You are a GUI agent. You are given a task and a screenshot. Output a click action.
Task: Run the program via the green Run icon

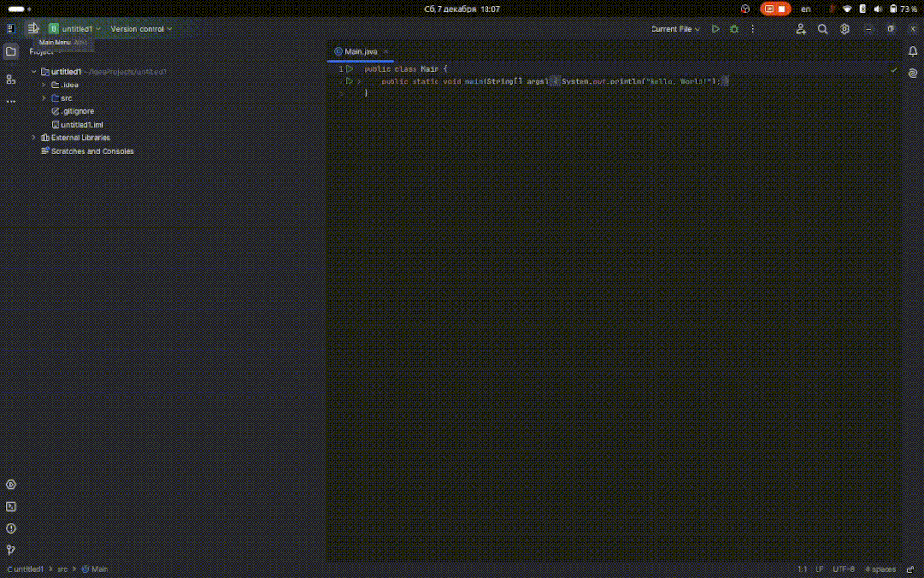(715, 28)
